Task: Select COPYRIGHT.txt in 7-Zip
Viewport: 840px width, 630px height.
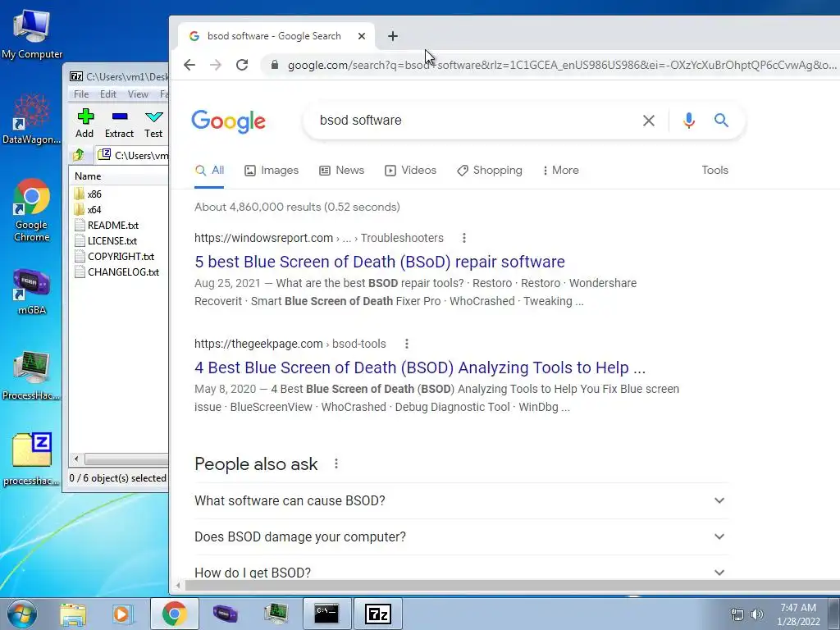Action: tap(121, 256)
